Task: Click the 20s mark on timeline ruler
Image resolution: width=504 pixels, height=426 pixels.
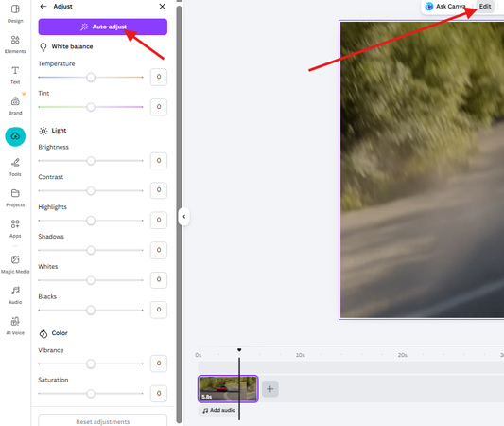Action: tap(403, 355)
